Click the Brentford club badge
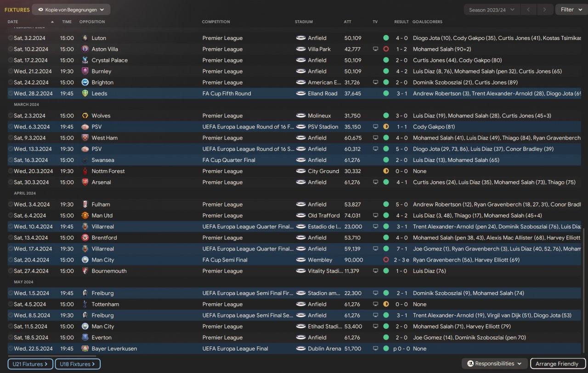The image size is (588, 373). pos(85,238)
